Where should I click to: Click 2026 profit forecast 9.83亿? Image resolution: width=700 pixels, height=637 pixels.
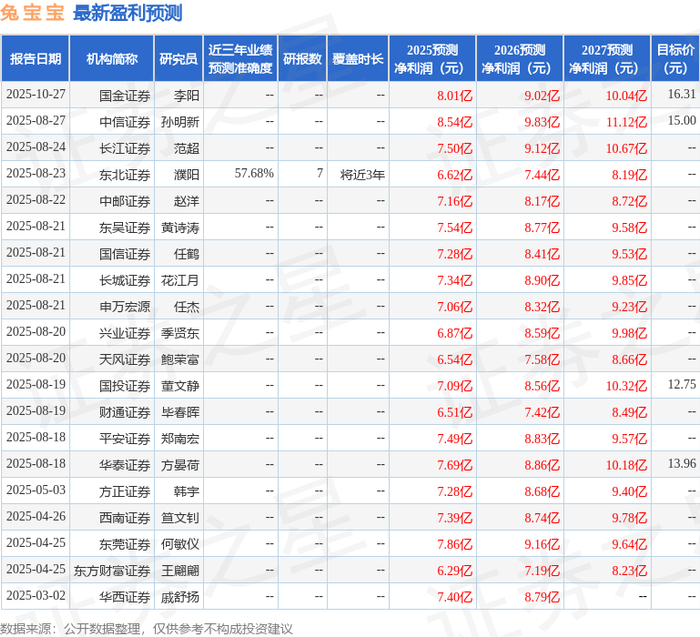pyautogui.click(x=542, y=122)
